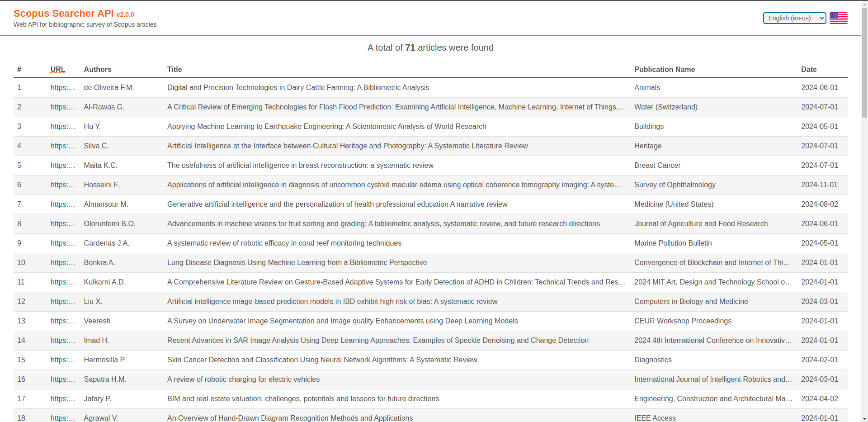The height and width of the screenshot is (422, 868).
Task: Click publication name 'Survey of Ophthalmology'
Action: coord(675,185)
